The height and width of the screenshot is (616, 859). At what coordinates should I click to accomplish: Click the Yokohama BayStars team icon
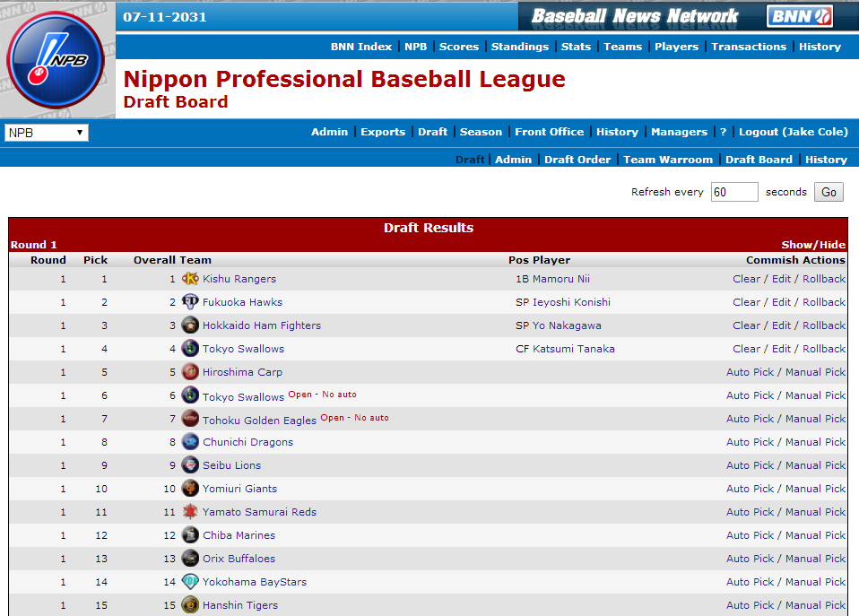pyautogui.click(x=190, y=582)
